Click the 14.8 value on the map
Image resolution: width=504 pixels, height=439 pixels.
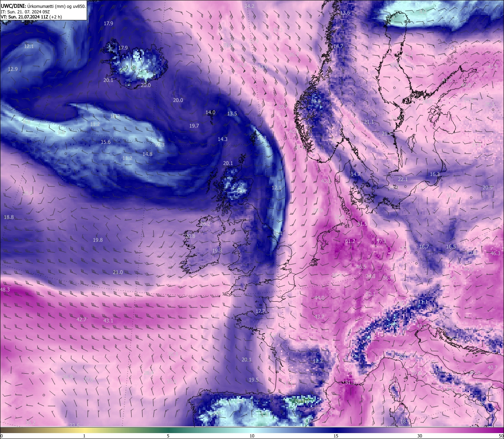coord(148,154)
